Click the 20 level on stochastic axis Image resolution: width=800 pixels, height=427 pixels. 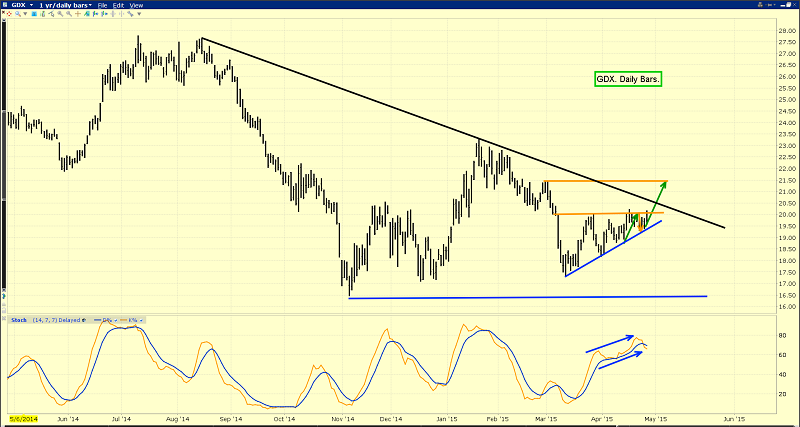tap(783, 394)
